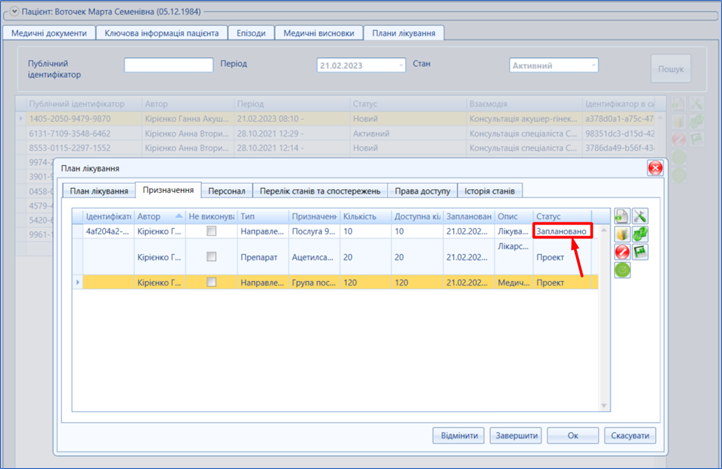Click the scrollbar down arrow in prescriptions grid
This screenshot has height=469, width=722.
point(604,405)
